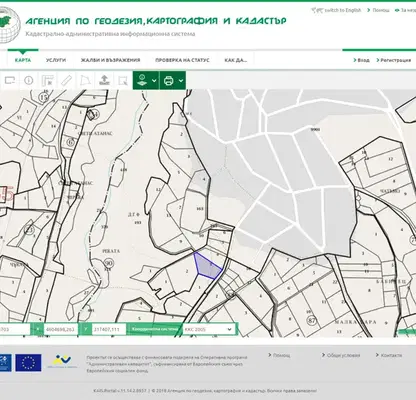Click the Регистрация link
Image resolution: width=416 pixels, height=400 pixels.
(x=394, y=60)
